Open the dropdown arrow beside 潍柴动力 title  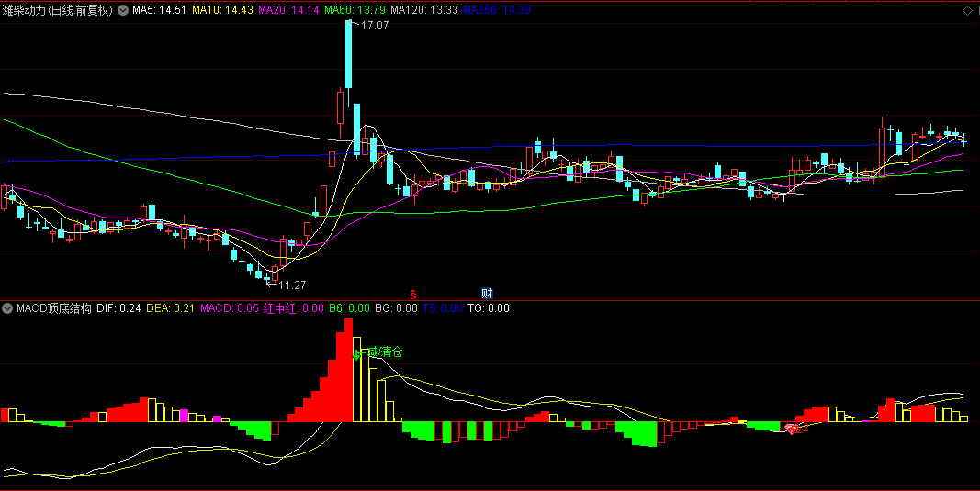click(123, 10)
